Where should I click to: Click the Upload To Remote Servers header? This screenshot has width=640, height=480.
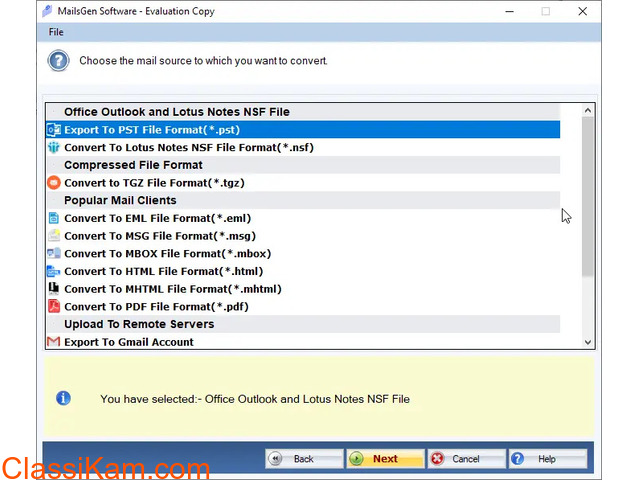pyautogui.click(x=303, y=324)
